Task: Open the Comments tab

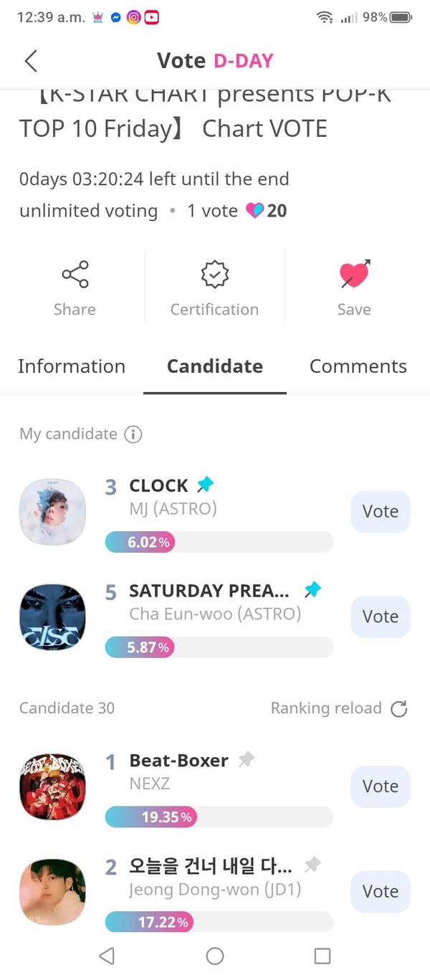Action: [x=358, y=366]
